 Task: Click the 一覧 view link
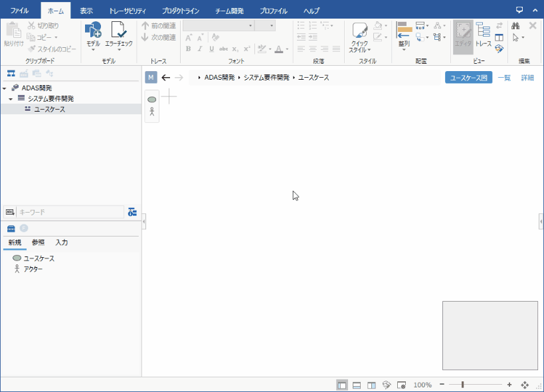pos(505,78)
